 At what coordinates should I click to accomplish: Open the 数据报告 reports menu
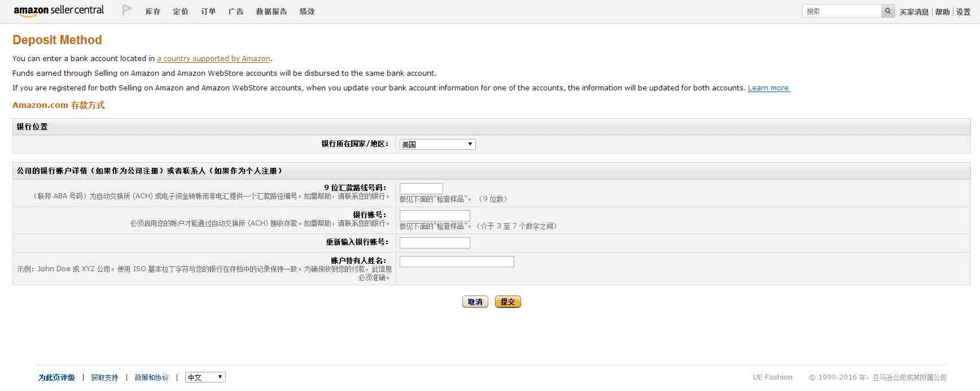272,11
